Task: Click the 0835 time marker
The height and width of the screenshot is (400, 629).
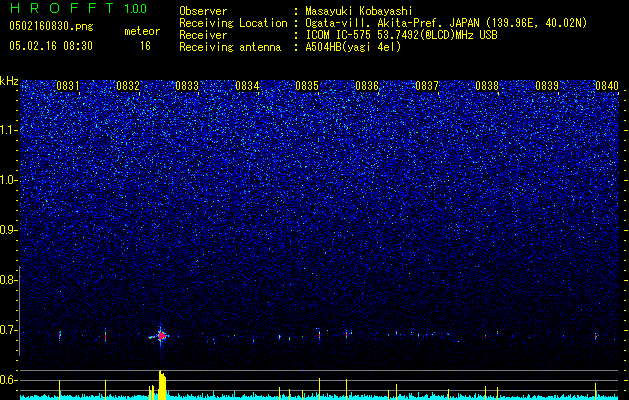Action: [x=307, y=86]
